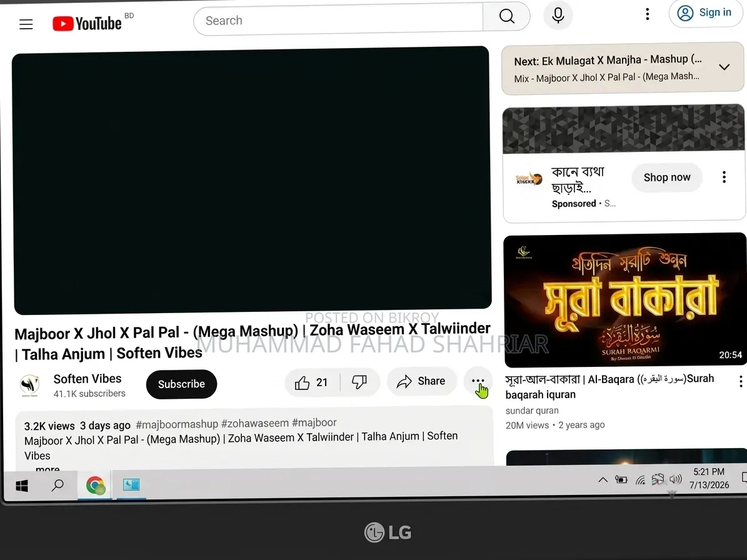Image resolution: width=747 pixels, height=560 pixels.
Task: Click the video player area
Action: coord(252,180)
